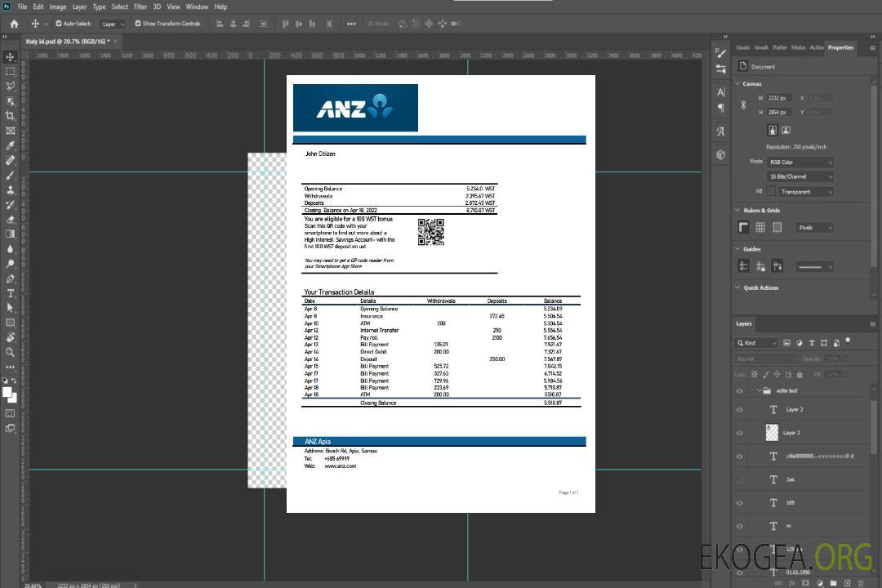Show the hidden '1aa' text layer
Image resolution: width=882 pixels, height=588 pixels.
[740, 479]
